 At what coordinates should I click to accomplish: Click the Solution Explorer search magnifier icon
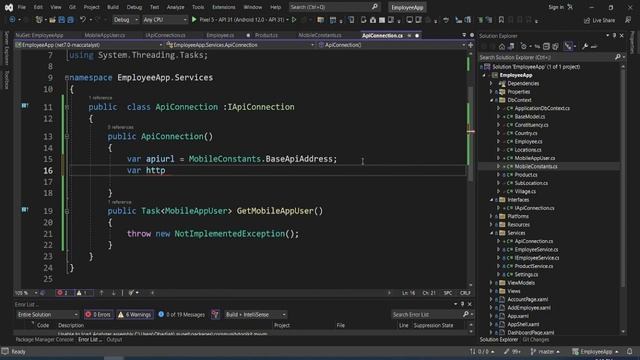coord(618,57)
